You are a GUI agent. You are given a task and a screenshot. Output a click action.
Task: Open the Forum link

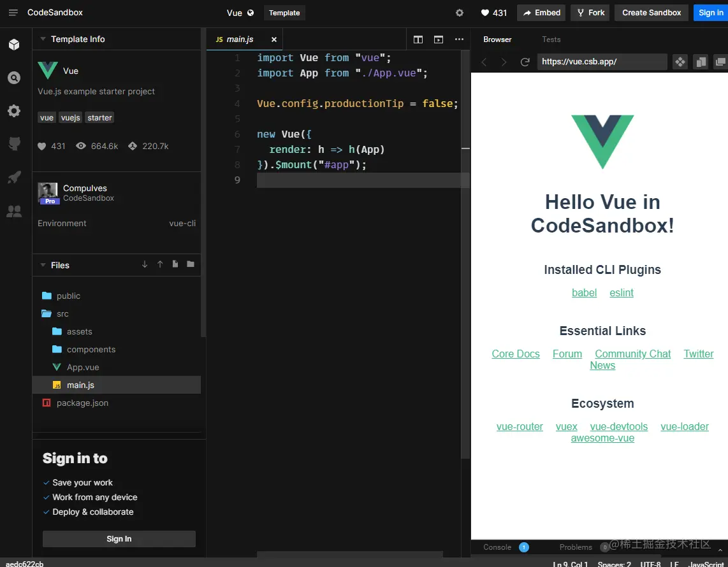(x=567, y=354)
